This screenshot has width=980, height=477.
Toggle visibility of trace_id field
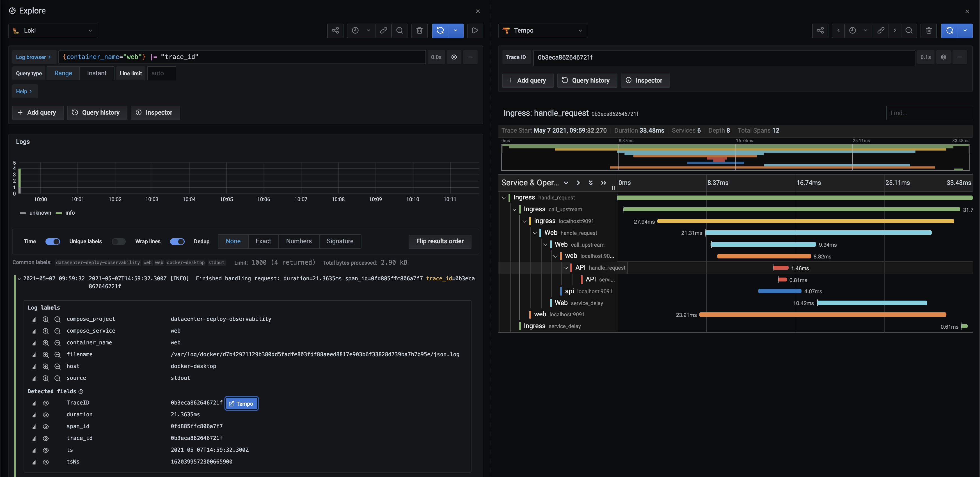(46, 438)
